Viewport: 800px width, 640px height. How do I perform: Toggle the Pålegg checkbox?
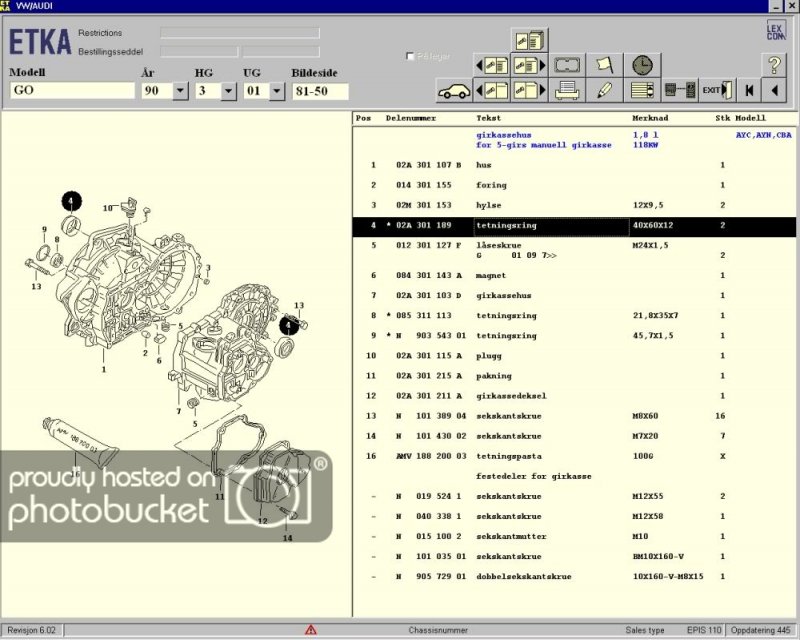tap(411, 56)
